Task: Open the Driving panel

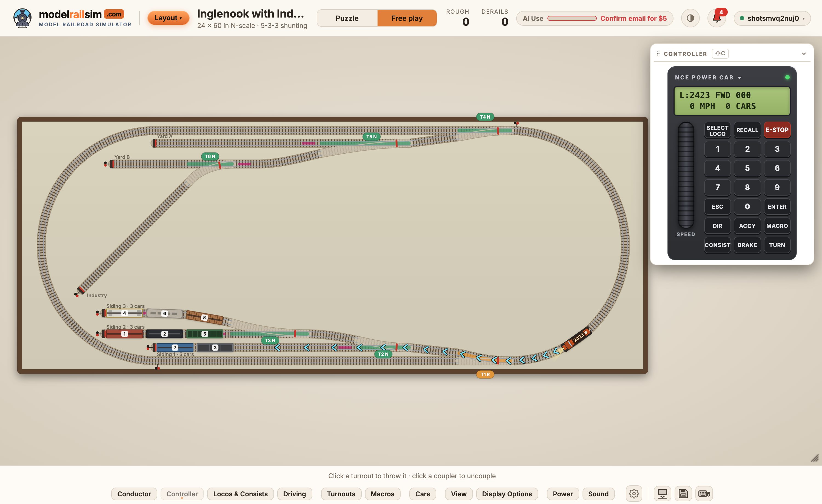Action: [294, 494]
